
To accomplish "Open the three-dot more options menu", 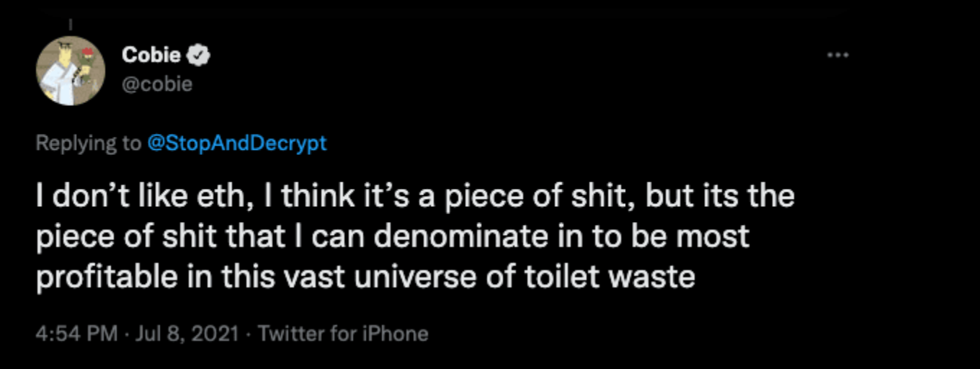I will [838, 55].
